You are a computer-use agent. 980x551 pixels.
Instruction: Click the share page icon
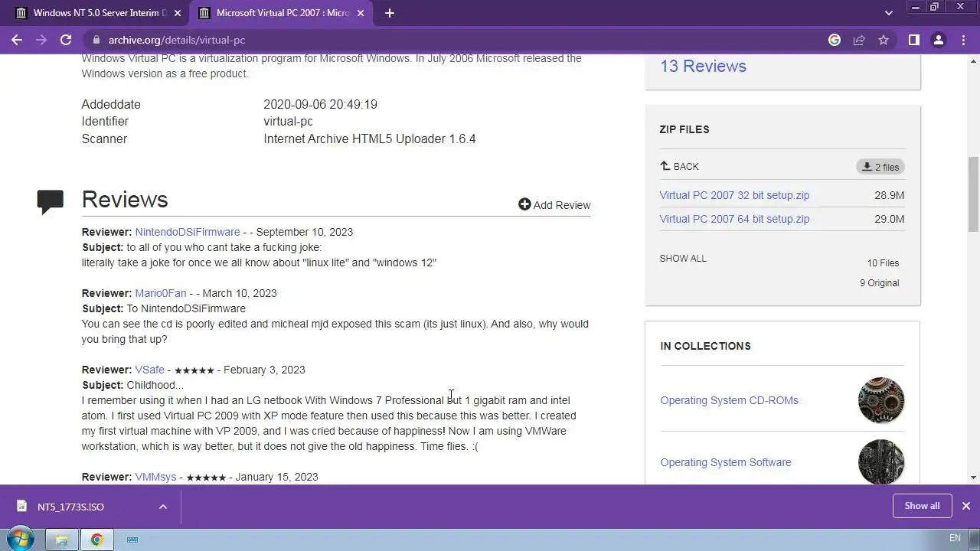pos(859,40)
